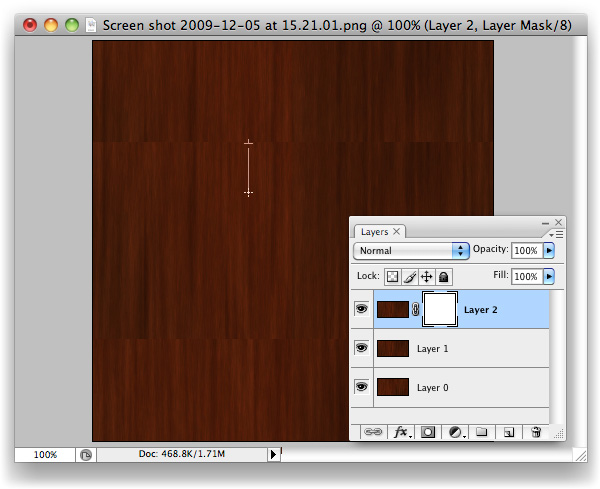Select the Layers tab
This screenshot has width=600, height=489.
pyautogui.click(x=375, y=232)
